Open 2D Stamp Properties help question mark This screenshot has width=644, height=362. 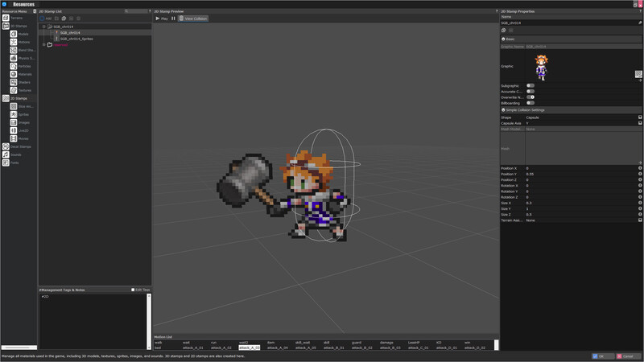[x=641, y=11]
